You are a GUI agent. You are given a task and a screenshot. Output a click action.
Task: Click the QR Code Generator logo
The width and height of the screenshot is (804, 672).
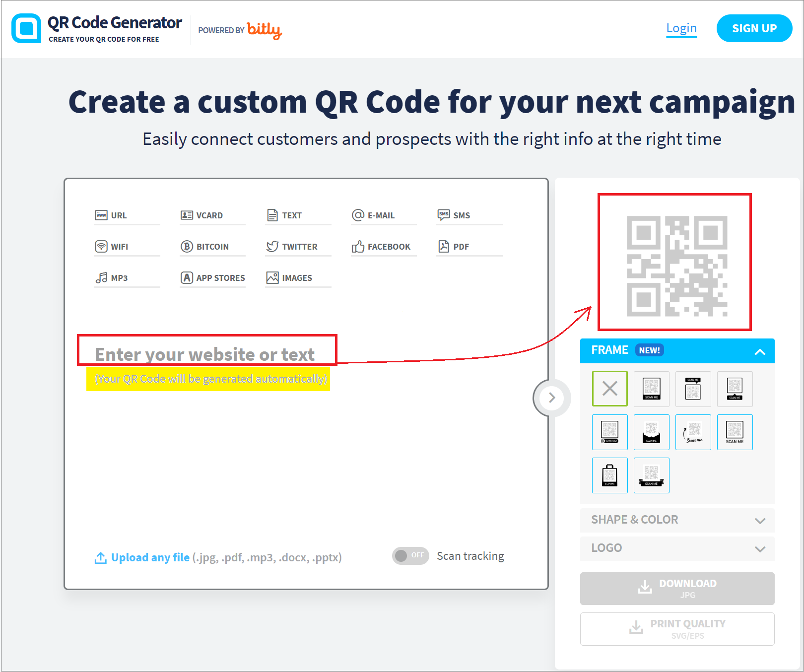[26, 29]
